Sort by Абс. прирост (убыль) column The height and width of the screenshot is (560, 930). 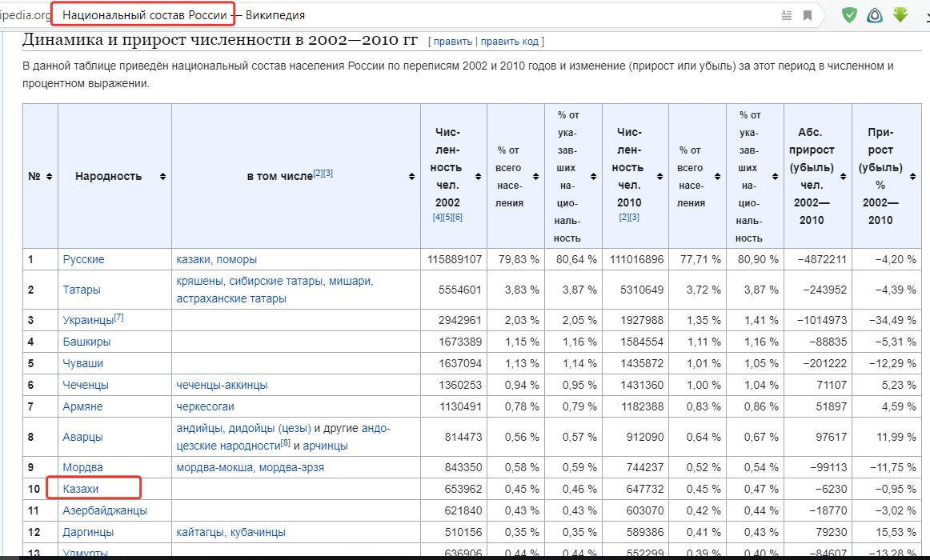(843, 177)
